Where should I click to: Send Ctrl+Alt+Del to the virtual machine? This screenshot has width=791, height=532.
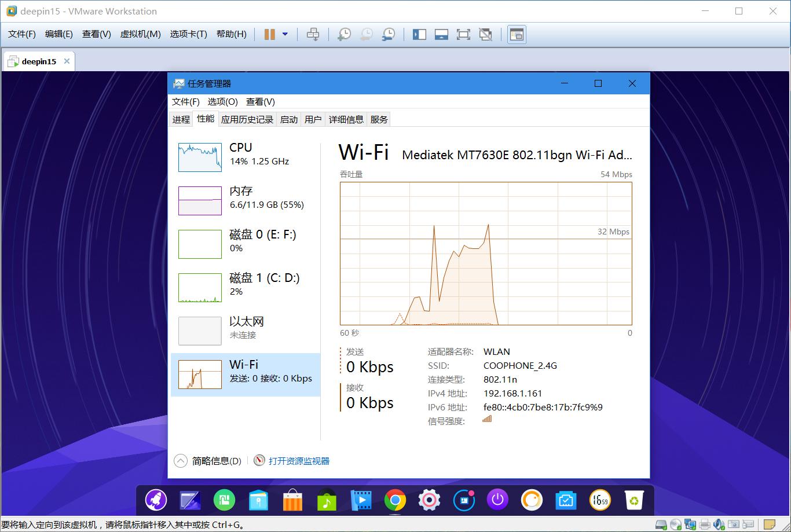[x=313, y=34]
